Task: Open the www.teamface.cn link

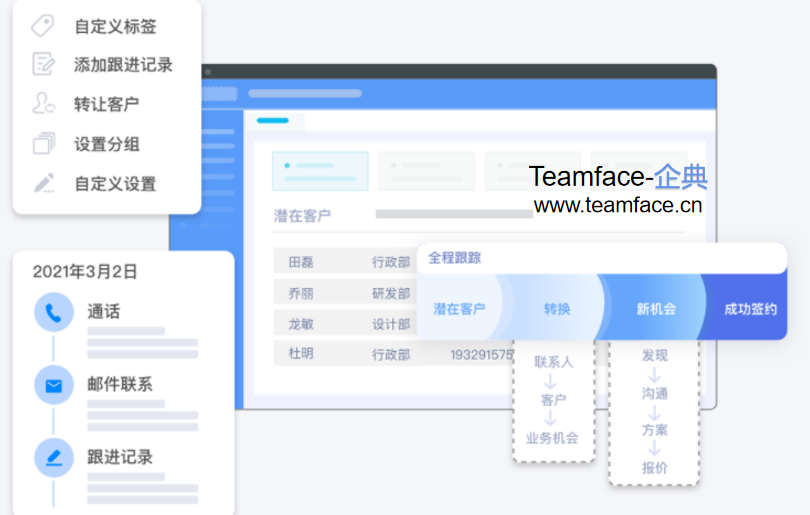Action: [x=618, y=205]
